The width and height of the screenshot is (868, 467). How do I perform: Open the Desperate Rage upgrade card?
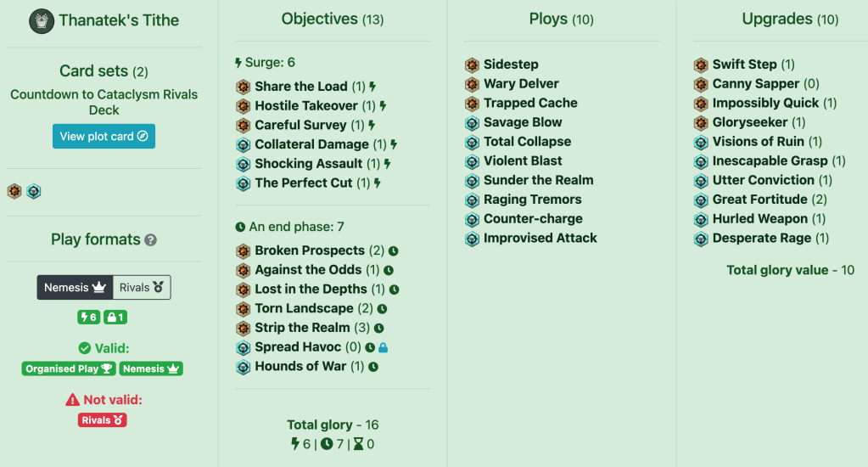(x=761, y=239)
